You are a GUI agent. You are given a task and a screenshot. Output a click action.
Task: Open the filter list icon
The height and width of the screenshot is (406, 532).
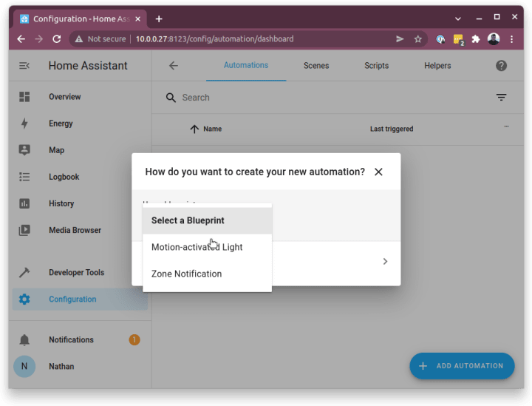coord(501,98)
